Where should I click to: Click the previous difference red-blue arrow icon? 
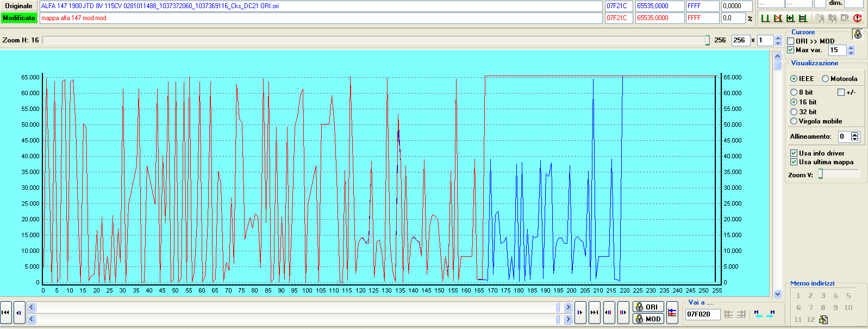[609, 312]
